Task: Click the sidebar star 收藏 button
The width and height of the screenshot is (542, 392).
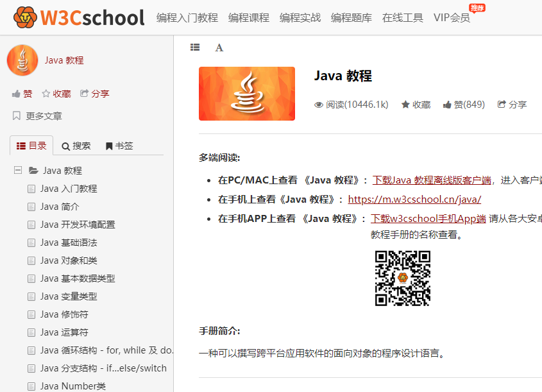Action: 56,94
